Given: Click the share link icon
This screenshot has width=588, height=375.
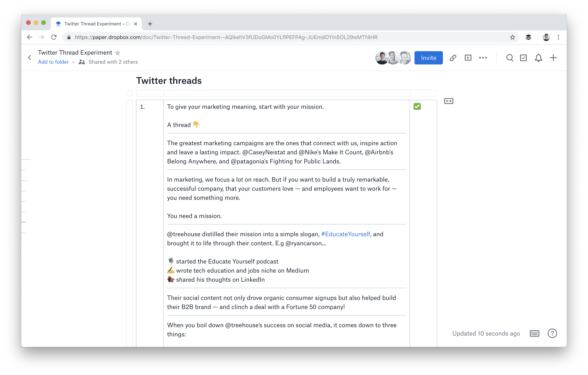Looking at the screenshot, I should click(453, 57).
